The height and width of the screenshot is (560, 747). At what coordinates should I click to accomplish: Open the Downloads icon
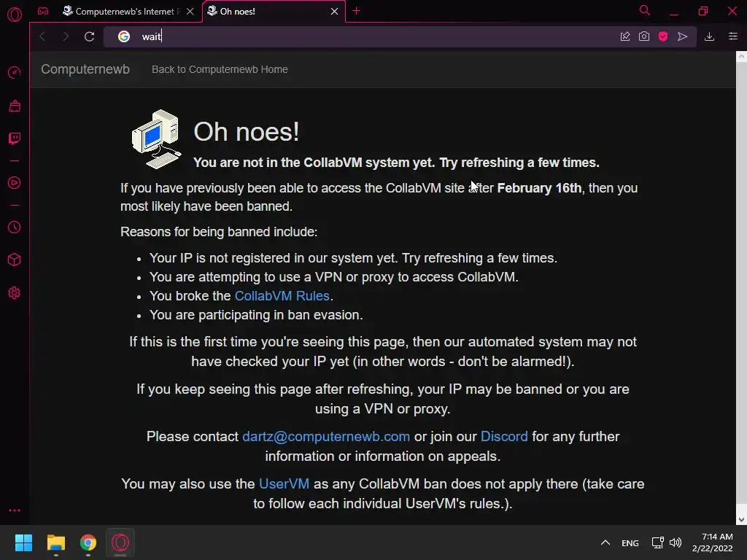pyautogui.click(x=709, y=36)
